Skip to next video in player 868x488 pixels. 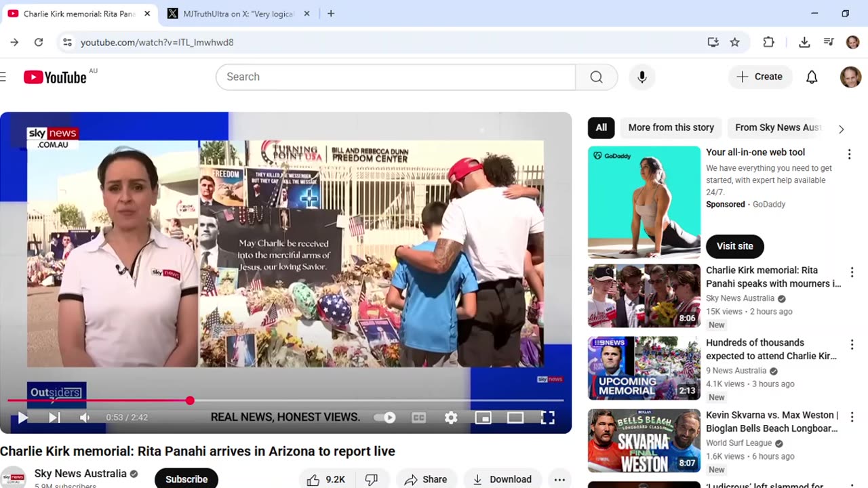pyautogui.click(x=54, y=418)
